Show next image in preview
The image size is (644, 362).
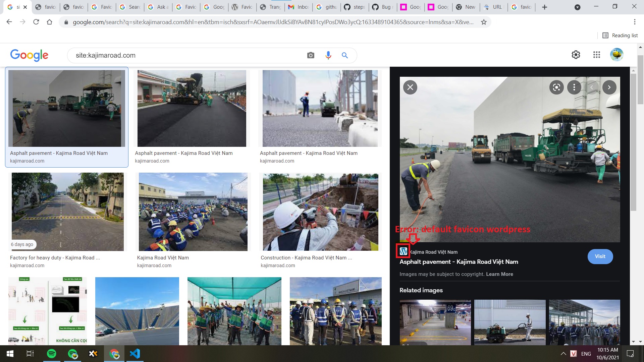pyautogui.click(x=609, y=87)
